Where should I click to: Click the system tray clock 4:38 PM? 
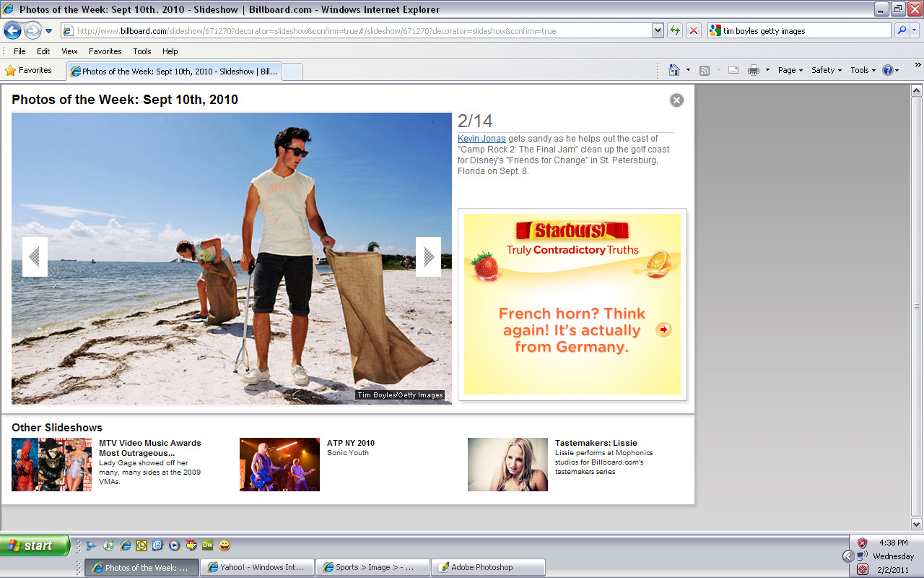click(894, 543)
